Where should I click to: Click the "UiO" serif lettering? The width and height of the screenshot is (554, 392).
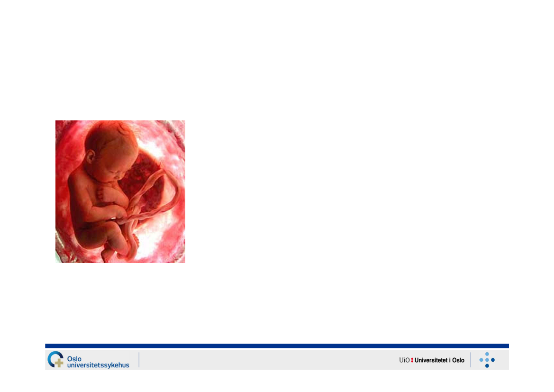click(x=404, y=360)
